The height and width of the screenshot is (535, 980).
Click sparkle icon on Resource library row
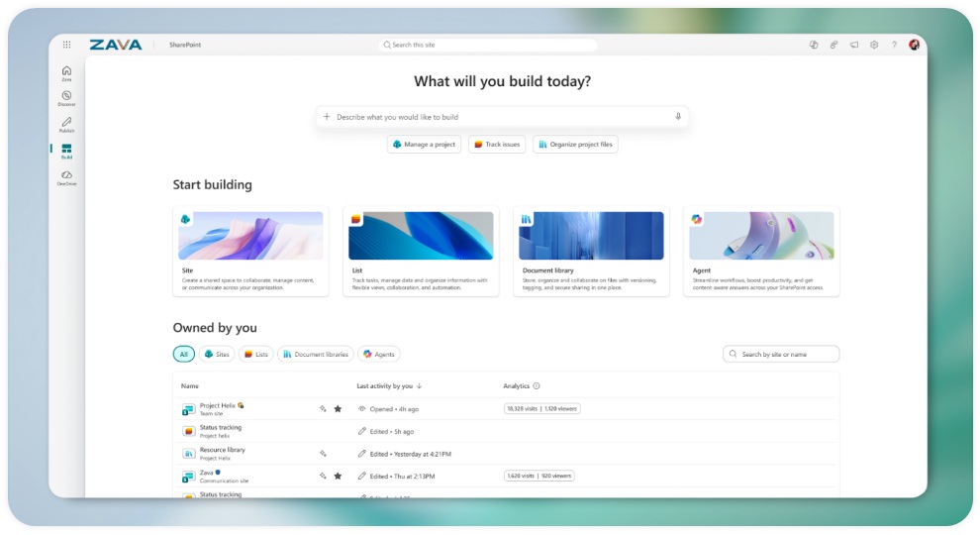click(x=323, y=454)
